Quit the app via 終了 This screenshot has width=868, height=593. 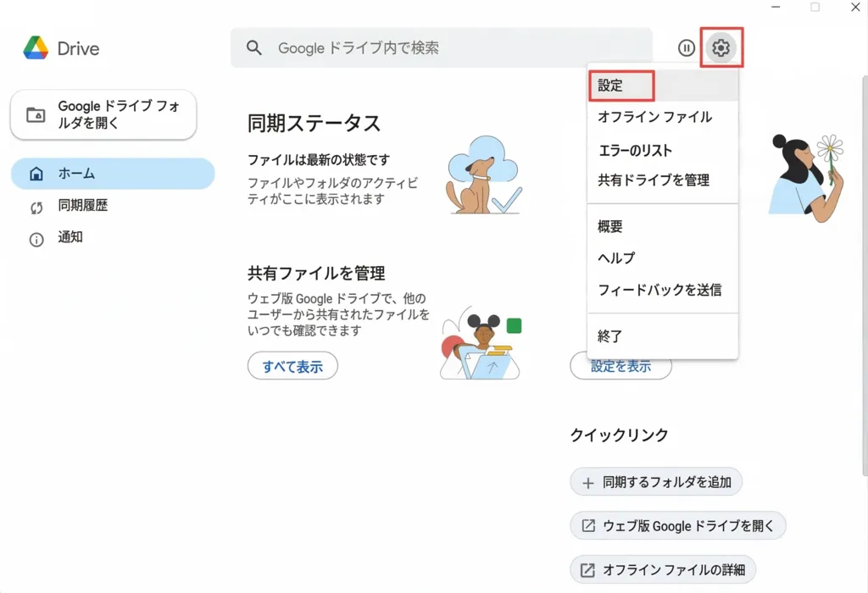click(x=610, y=336)
